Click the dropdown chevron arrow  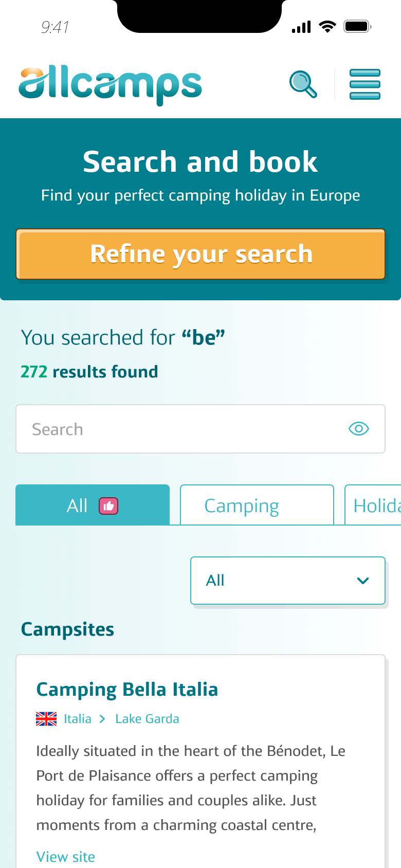[x=363, y=581]
